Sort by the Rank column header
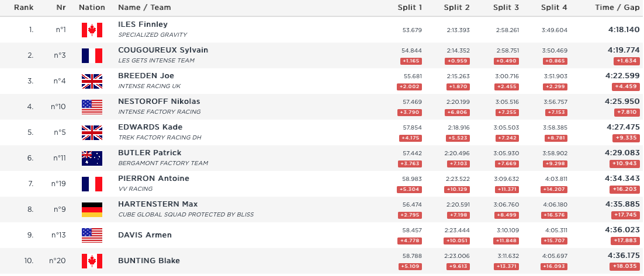This screenshot has width=644, height=276. click(24, 8)
